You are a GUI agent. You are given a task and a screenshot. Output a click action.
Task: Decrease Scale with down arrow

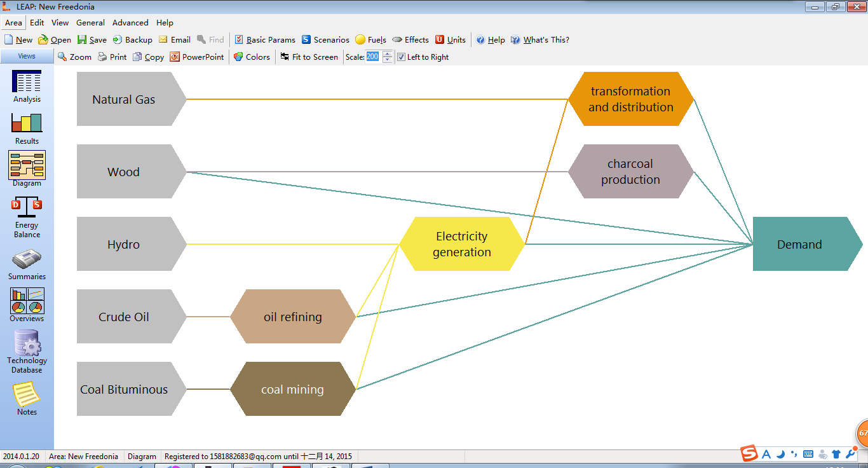(x=388, y=60)
